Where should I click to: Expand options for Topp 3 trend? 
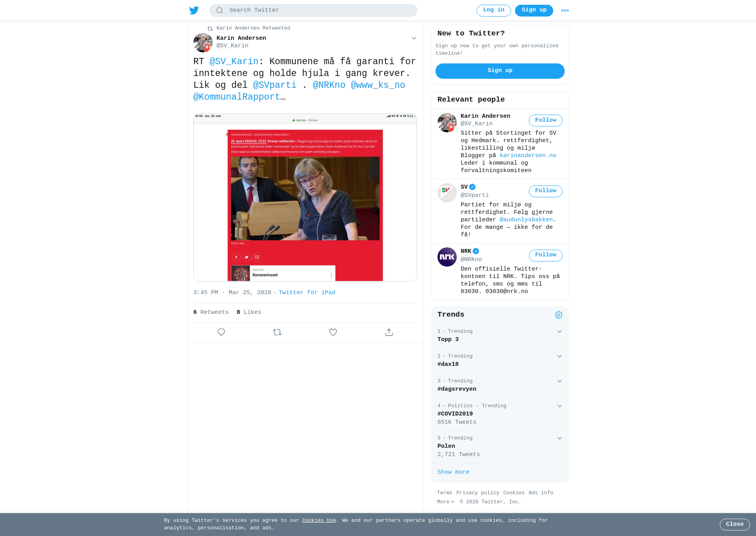click(560, 332)
